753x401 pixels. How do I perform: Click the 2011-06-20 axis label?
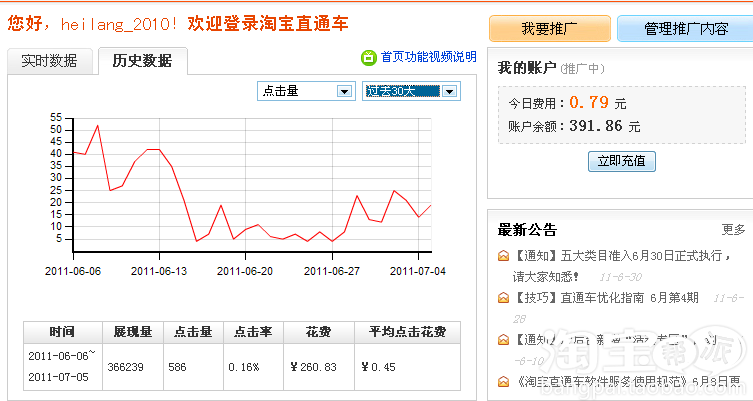pos(245,271)
